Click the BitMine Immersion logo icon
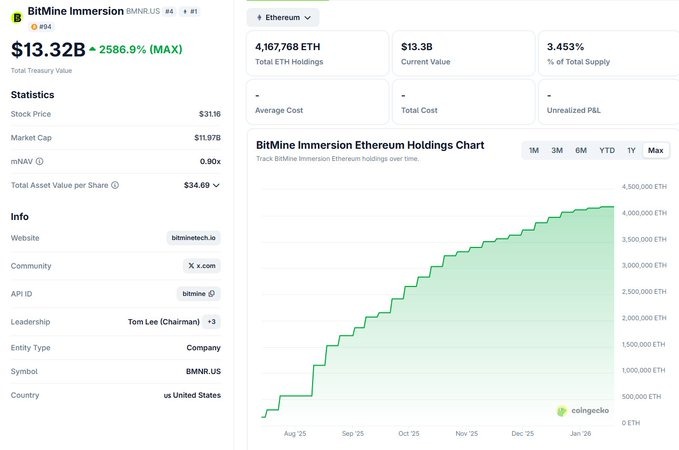The height and width of the screenshot is (450, 679). 17,13
